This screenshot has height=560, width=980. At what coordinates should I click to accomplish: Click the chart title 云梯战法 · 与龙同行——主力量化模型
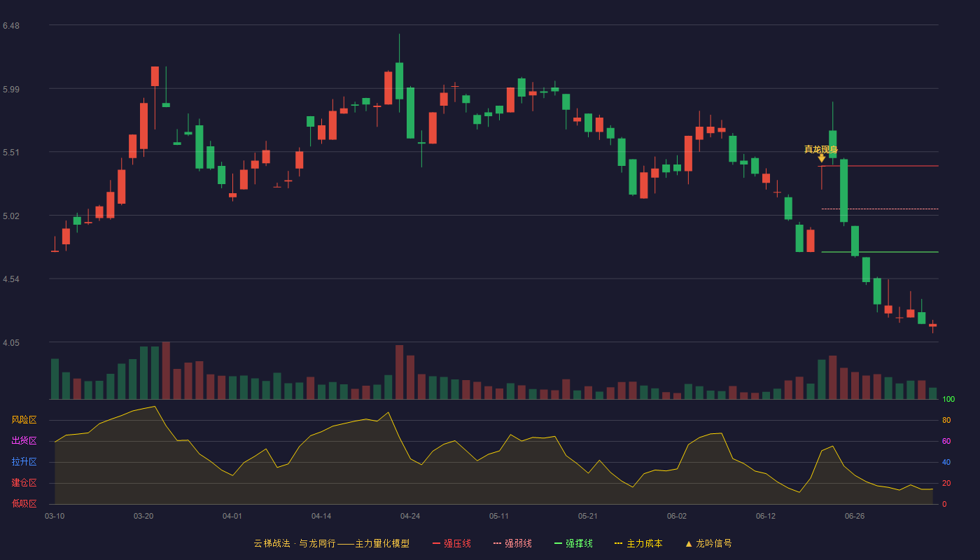coord(331,543)
